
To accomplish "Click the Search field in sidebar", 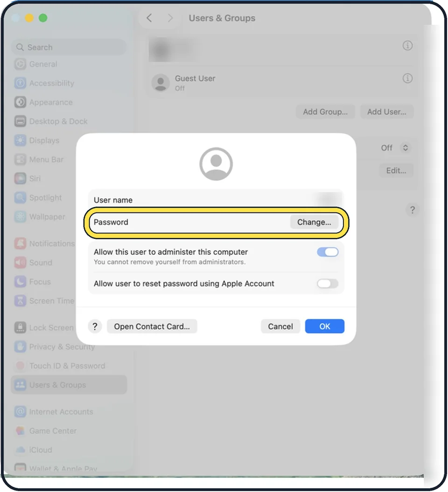I will point(70,48).
